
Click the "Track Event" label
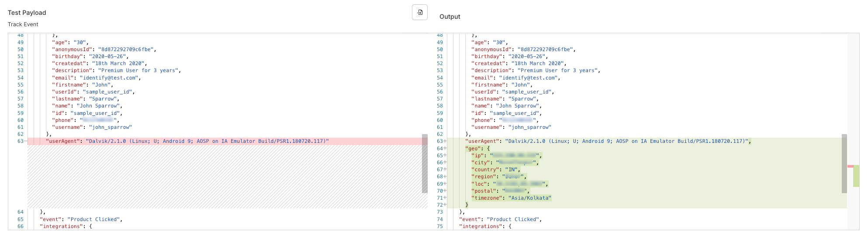23,24
